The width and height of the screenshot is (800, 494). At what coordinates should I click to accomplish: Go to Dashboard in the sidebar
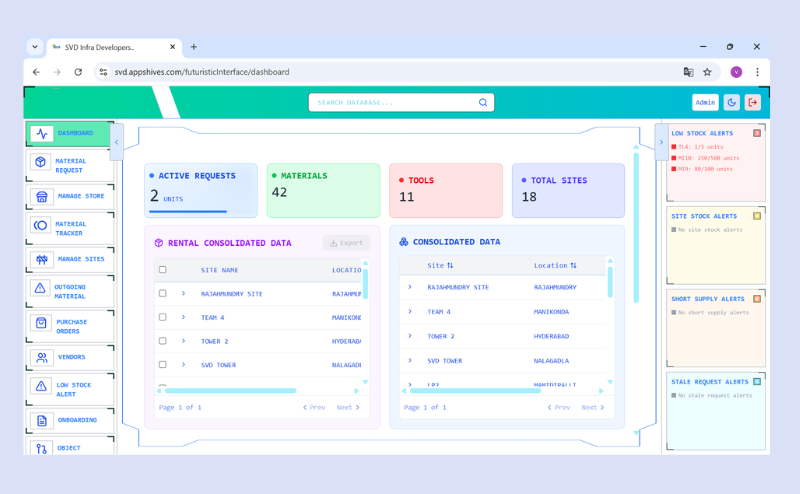click(69, 133)
